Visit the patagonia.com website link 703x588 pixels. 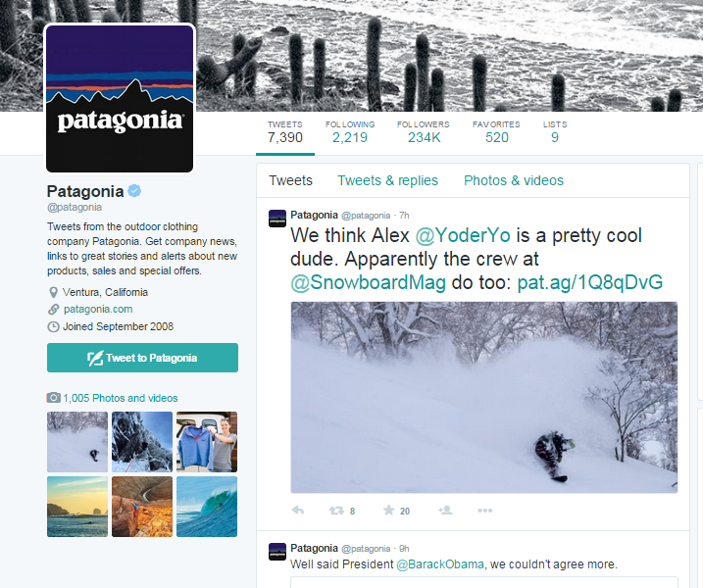pos(98,309)
